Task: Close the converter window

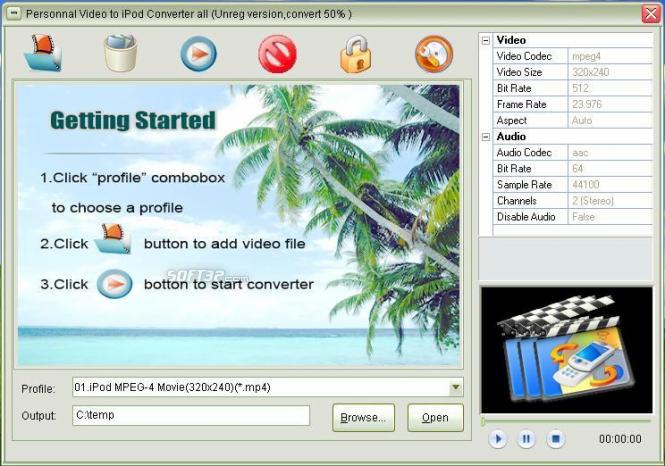Action: tap(651, 14)
